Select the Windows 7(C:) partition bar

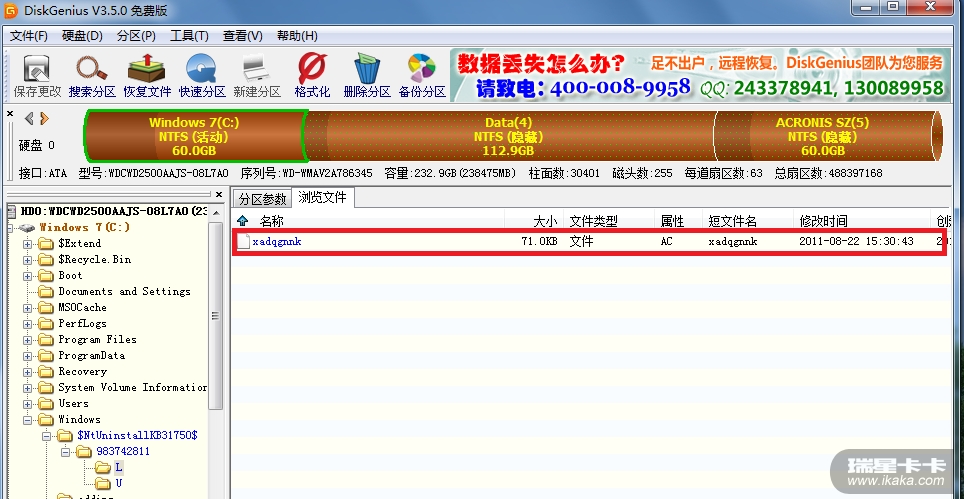(x=194, y=136)
